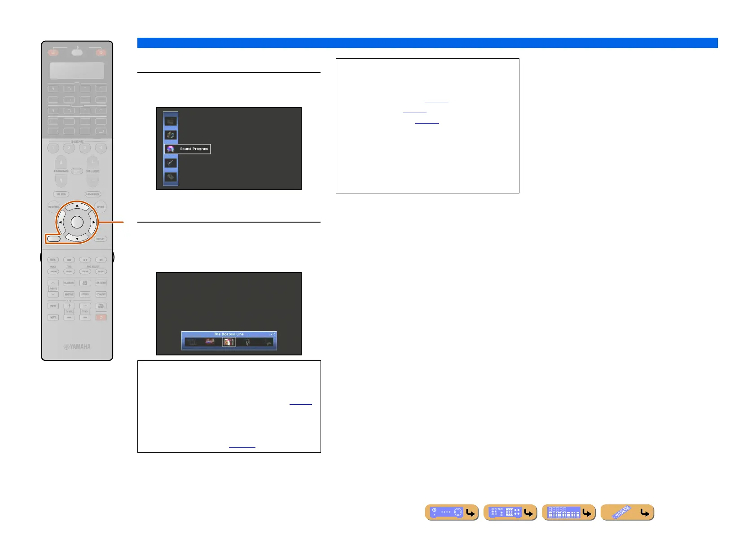Viewport: 756px width, 534px height.
Task: Click MUTE button between PROGRAM and VOLUME
Action: [x=77, y=171]
